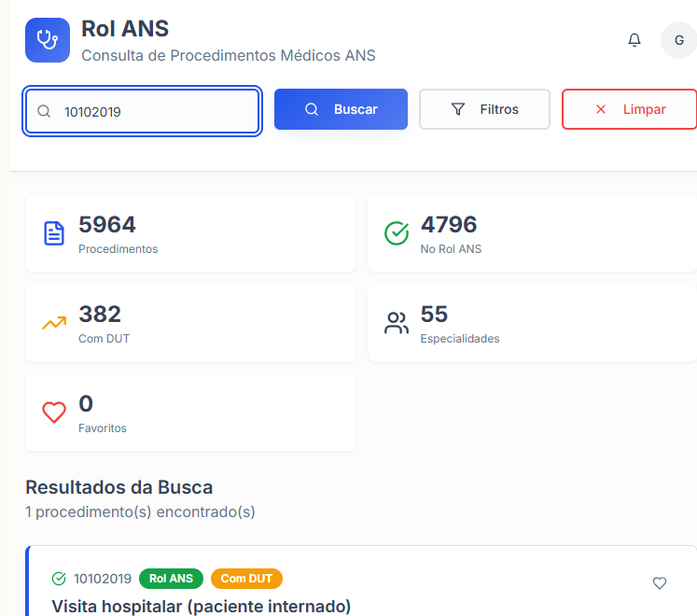This screenshot has width=697, height=616.
Task: Click the green check icon in No Rol ANS card
Action: (x=397, y=233)
